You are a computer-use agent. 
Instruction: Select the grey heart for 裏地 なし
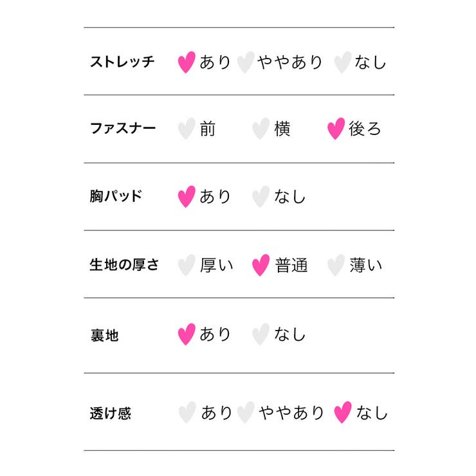point(260,334)
